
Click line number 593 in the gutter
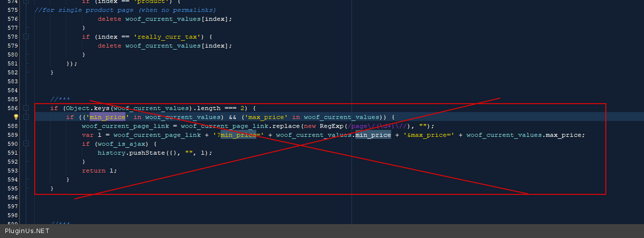coord(13,171)
